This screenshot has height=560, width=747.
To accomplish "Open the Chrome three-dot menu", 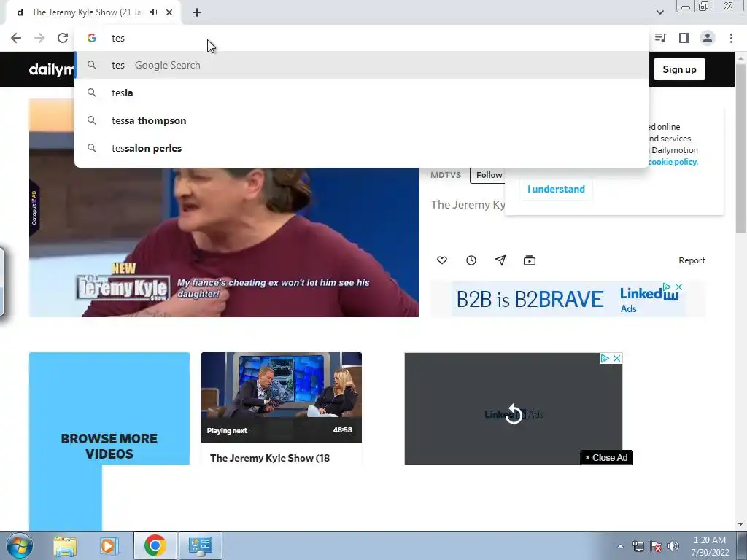I will 731,38.
